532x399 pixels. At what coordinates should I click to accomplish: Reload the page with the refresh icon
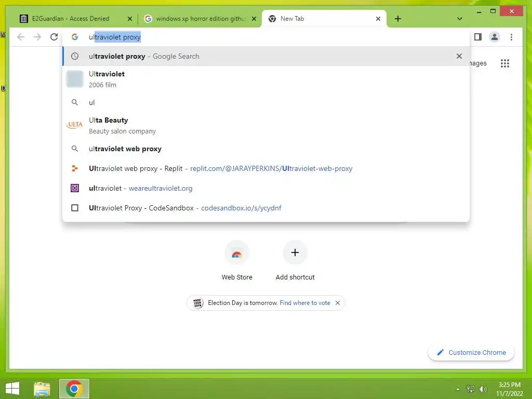click(x=54, y=37)
